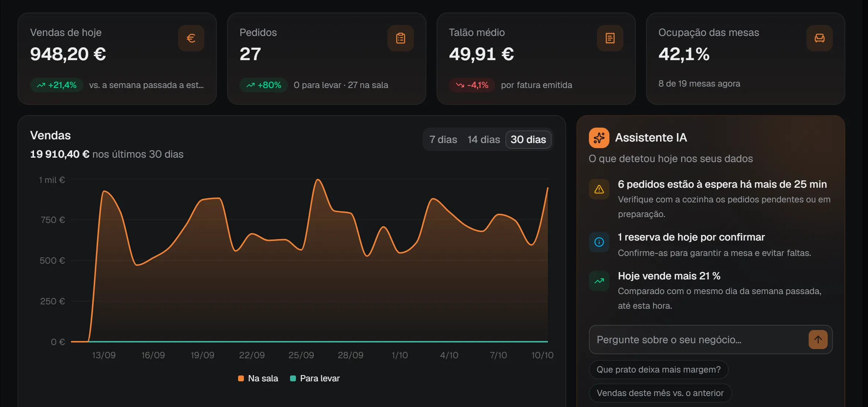Image resolution: width=868 pixels, height=407 pixels.
Task: Click the clipboard icon on Pedidos card
Action: 400,38
